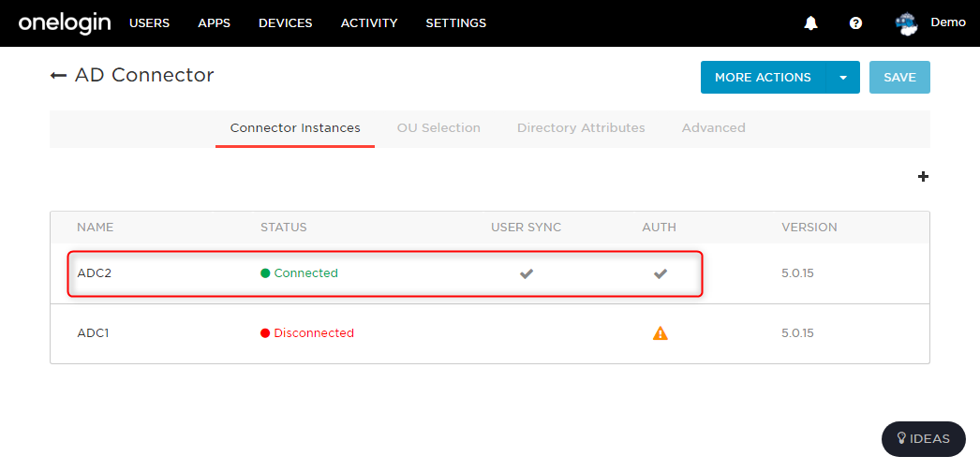Viewport: 980px width, 471px height.
Task: Open the Advanced tab
Action: tap(714, 128)
